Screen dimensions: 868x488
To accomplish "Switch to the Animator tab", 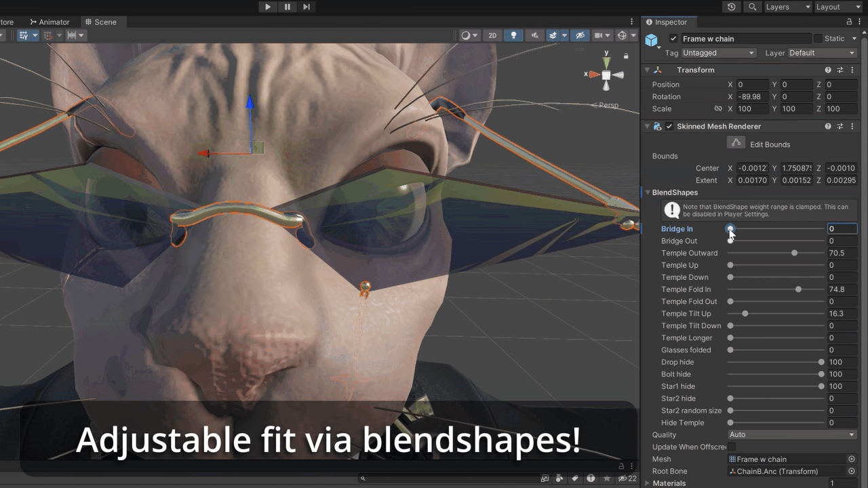I will point(50,22).
